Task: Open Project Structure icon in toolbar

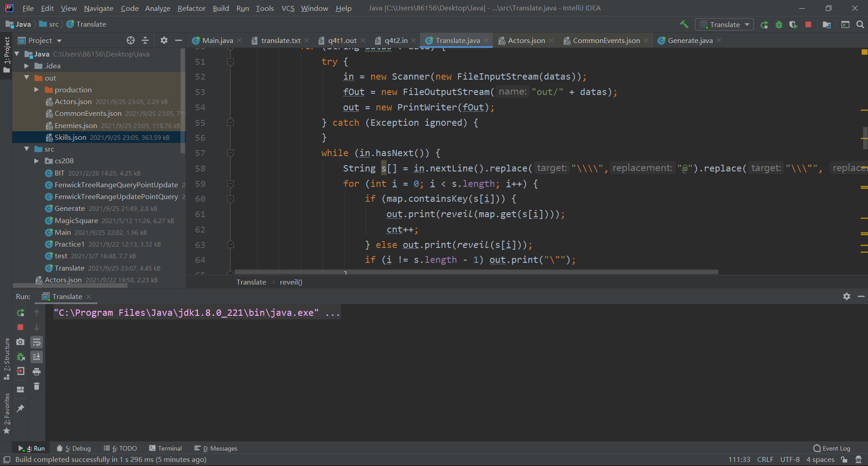Action: pos(827,24)
